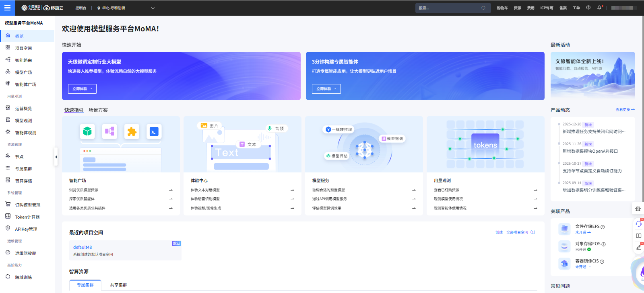Screen dimensions: 644x293
Task: Open 订购模型管理 in the sidebar
Action: 27,205
